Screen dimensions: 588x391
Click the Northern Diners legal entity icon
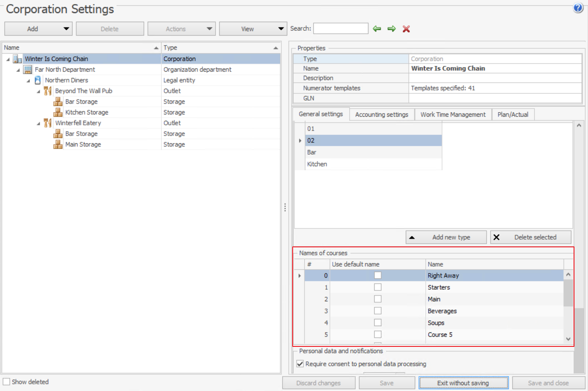click(38, 80)
